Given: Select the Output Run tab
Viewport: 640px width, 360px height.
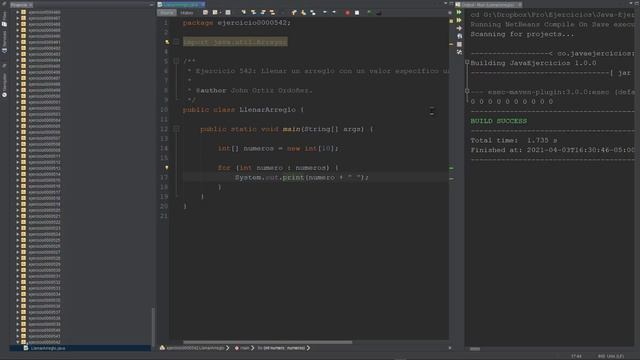Looking at the screenshot, I should coord(489,4).
